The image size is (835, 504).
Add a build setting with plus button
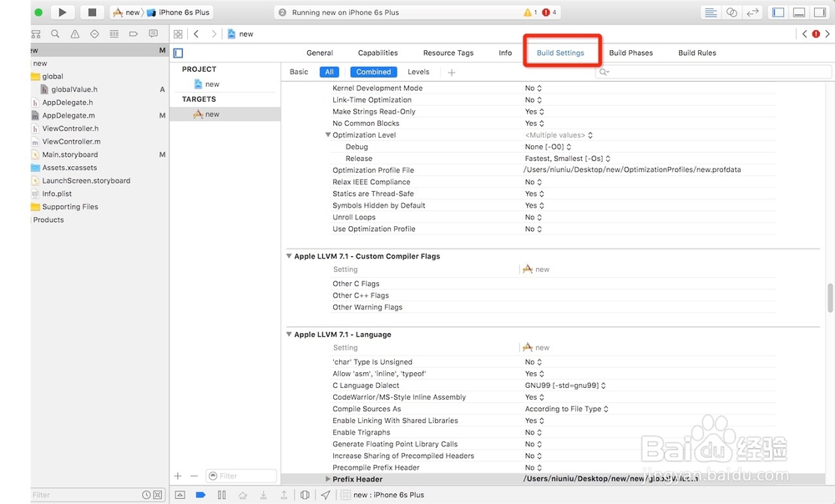(452, 73)
